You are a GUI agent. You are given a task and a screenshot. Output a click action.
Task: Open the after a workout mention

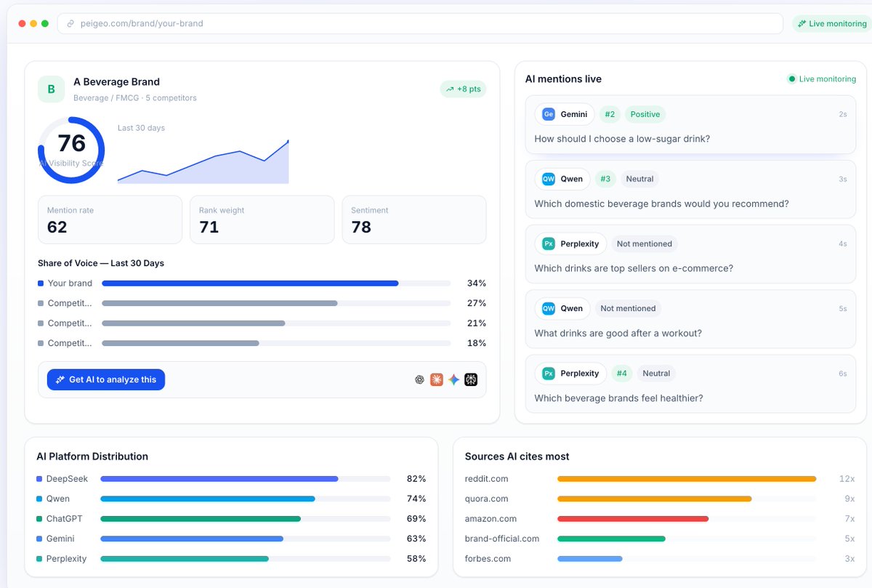tap(690, 318)
